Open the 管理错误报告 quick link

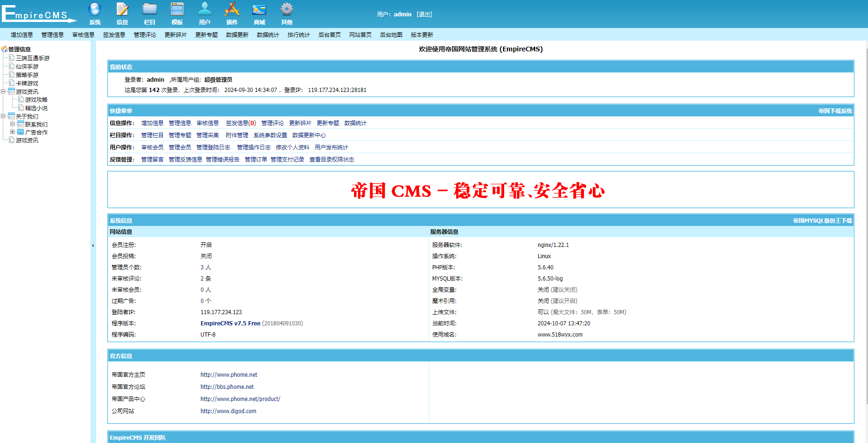pyautogui.click(x=223, y=160)
